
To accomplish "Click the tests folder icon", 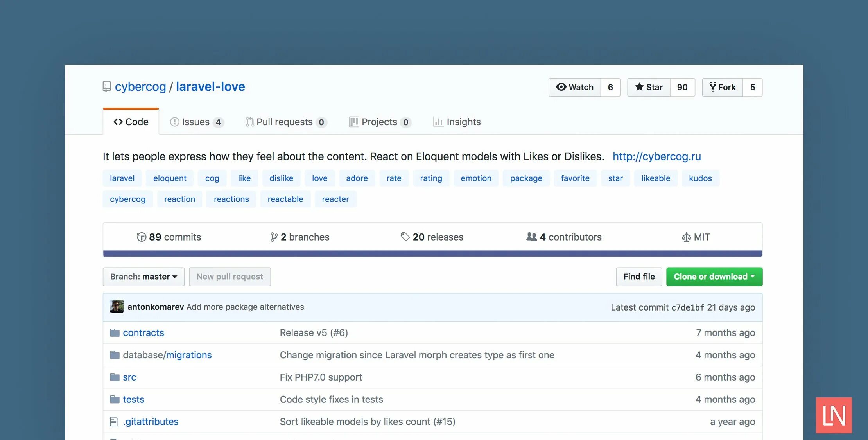I will click(x=115, y=400).
